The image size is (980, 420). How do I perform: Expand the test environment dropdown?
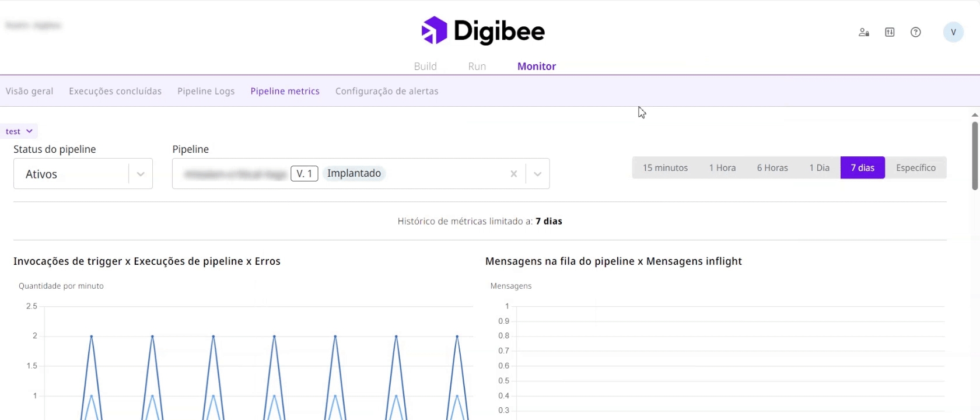coord(19,131)
